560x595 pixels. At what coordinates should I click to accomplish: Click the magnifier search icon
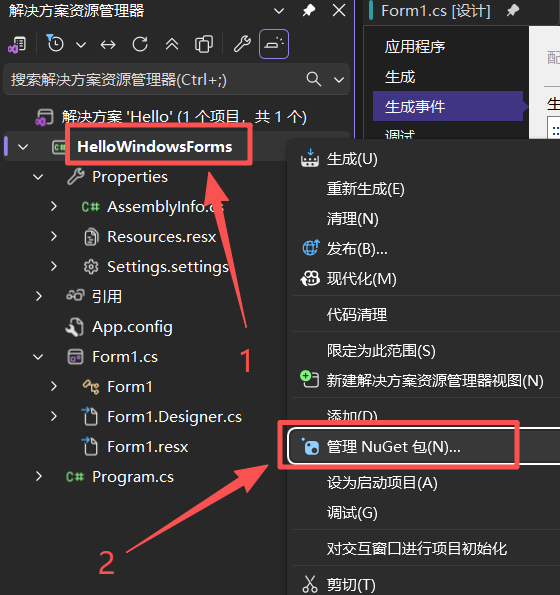tap(314, 79)
